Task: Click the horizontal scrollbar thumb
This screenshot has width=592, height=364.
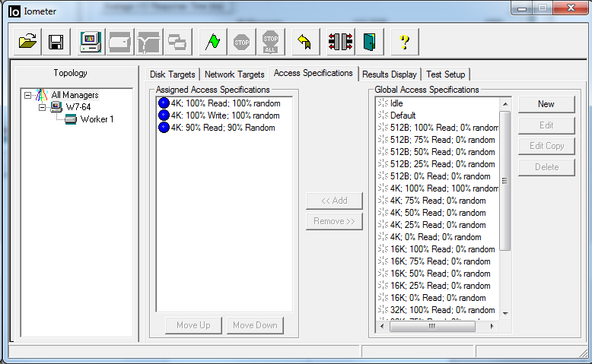Action: click(x=432, y=326)
